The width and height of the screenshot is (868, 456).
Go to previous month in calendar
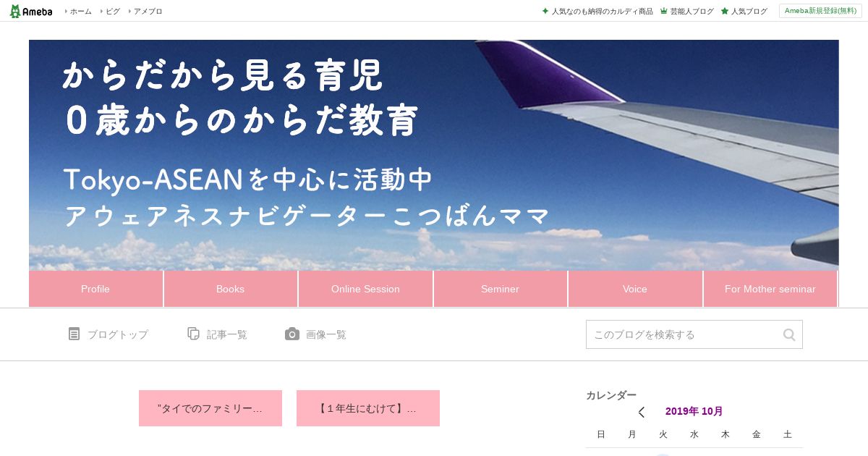pos(641,412)
